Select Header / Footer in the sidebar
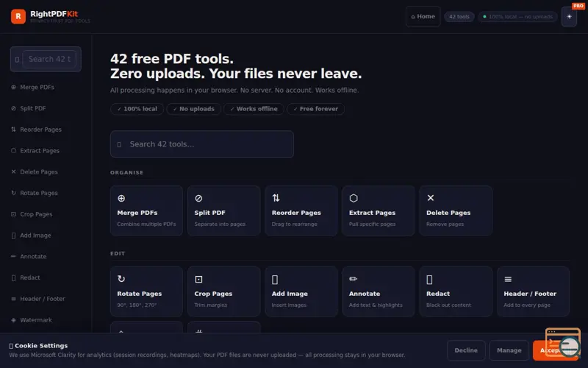 pyautogui.click(x=43, y=299)
